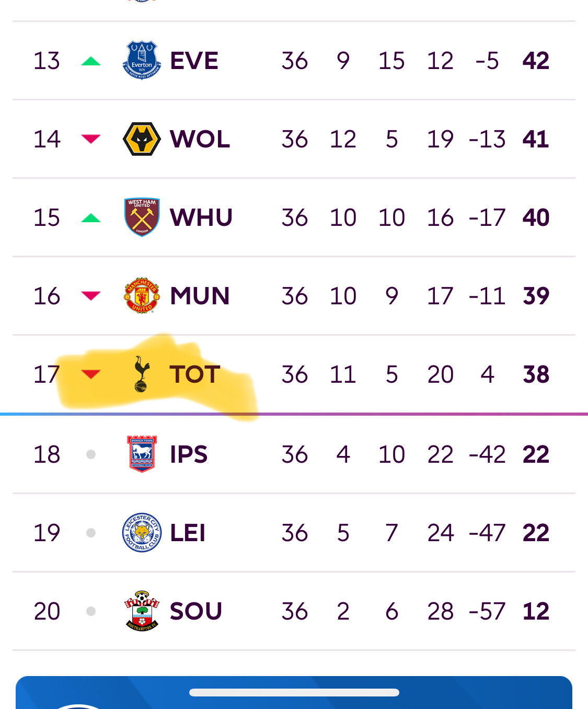Select the LEI team name
Screen dimensions: 588x709
pos(188,533)
